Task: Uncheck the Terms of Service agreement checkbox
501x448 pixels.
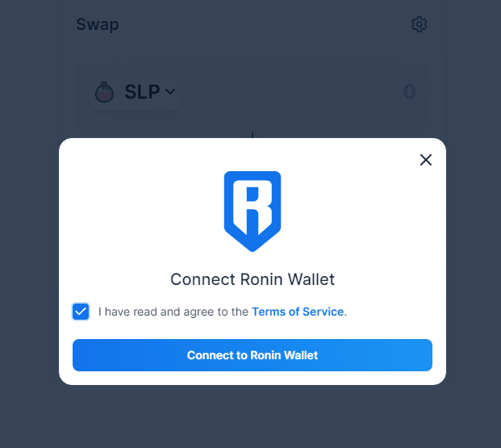Action: [x=81, y=312]
